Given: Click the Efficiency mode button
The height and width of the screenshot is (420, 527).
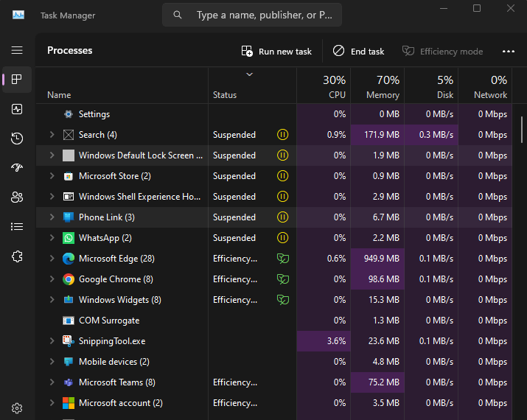Looking at the screenshot, I should coord(443,52).
